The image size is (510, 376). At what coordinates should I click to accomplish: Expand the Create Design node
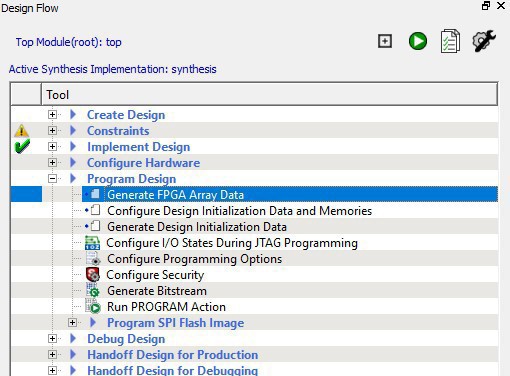(52, 115)
